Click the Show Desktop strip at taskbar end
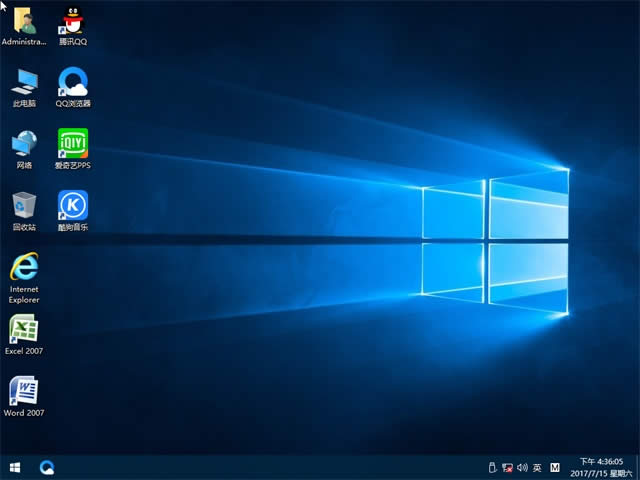 [x=637, y=467]
